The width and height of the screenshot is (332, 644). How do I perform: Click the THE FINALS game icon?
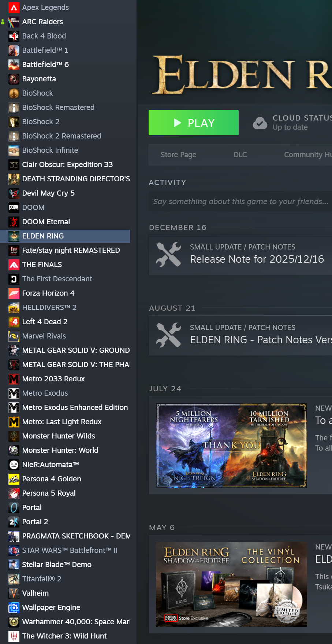(14, 264)
